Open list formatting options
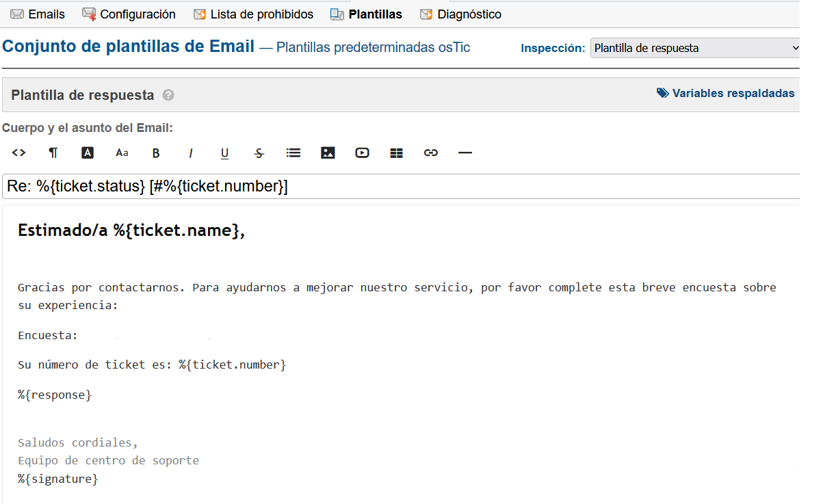The width and height of the screenshot is (836, 504). [293, 153]
